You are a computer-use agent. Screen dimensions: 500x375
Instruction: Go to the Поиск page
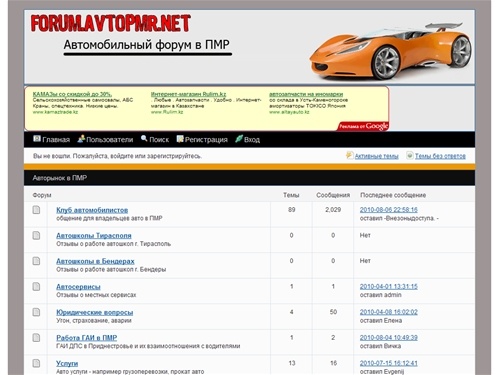click(x=159, y=140)
